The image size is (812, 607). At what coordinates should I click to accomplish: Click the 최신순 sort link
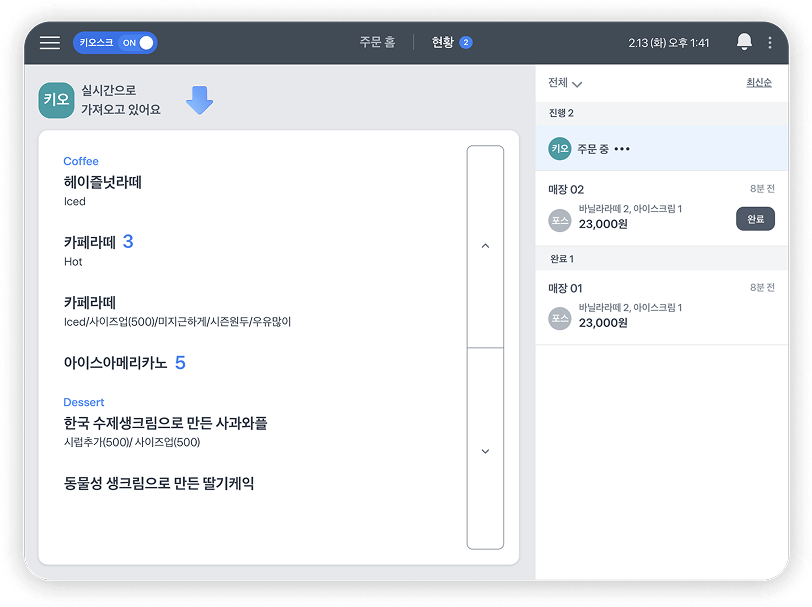(759, 83)
